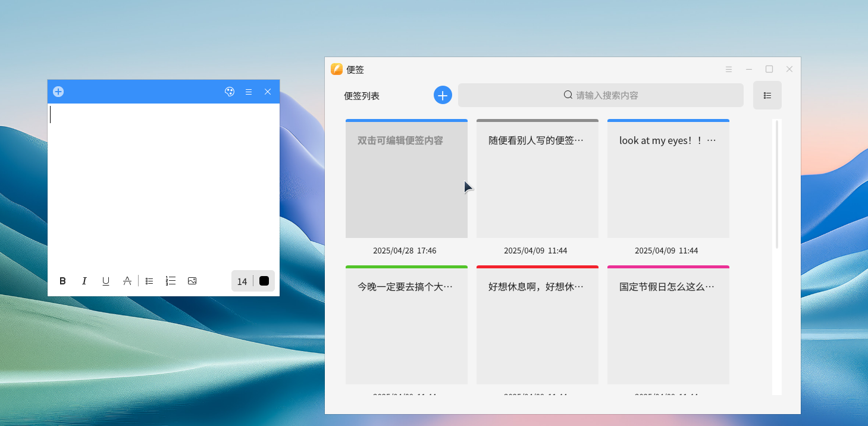Switch to list view mode button

[x=767, y=95]
